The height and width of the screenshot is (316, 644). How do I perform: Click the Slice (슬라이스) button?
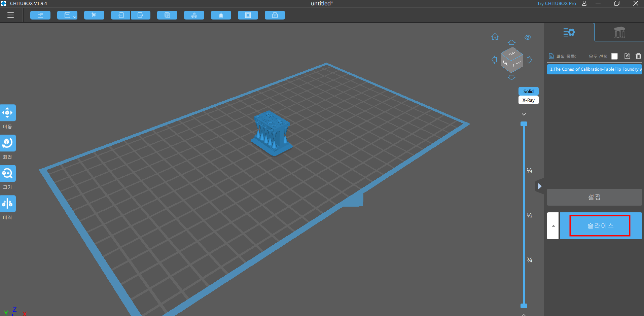pos(601,226)
